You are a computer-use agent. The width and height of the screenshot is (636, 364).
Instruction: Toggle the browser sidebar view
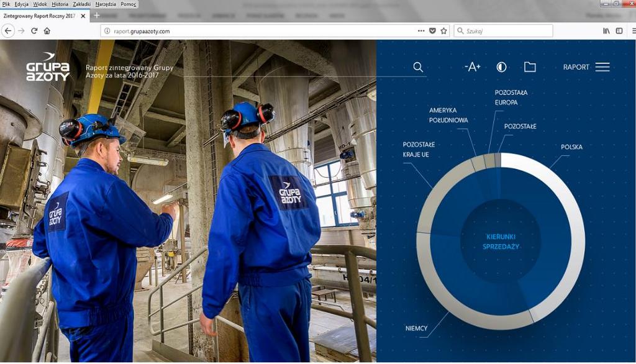(x=619, y=31)
